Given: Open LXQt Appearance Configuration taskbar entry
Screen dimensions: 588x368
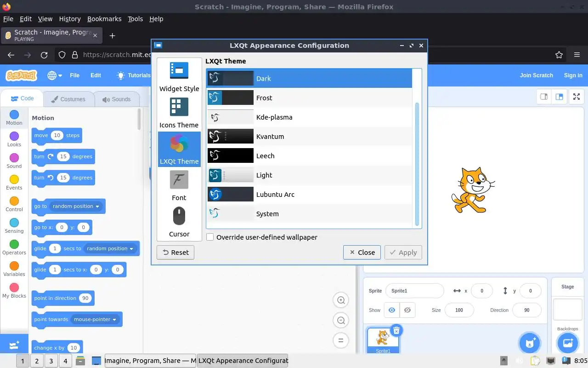Looking at the screenshot, I should click(x=243, y=361).
